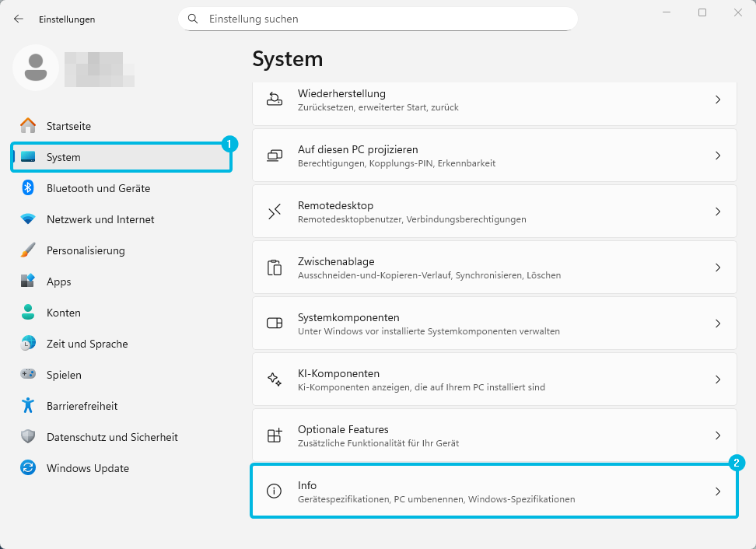
Task: Click 'Unter Windows vor installierte Systemkomponenten verwalten'
Action: click(429, 331)
